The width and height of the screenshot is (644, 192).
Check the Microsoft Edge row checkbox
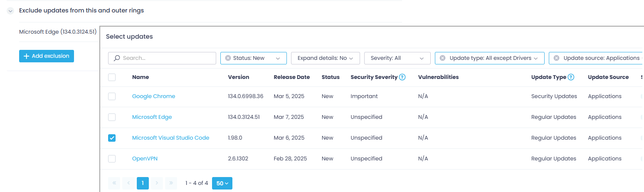tap(112, 117)
